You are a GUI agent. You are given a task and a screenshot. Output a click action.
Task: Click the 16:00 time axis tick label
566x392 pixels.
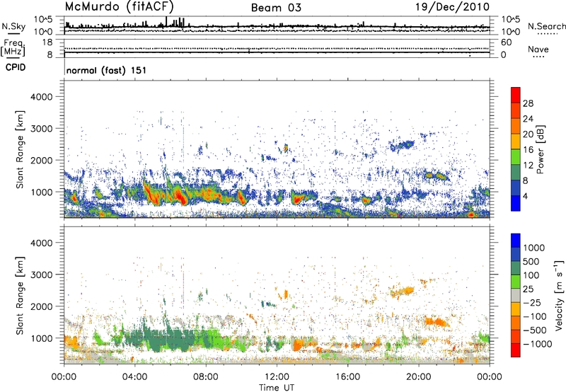[x=347, y=377]
